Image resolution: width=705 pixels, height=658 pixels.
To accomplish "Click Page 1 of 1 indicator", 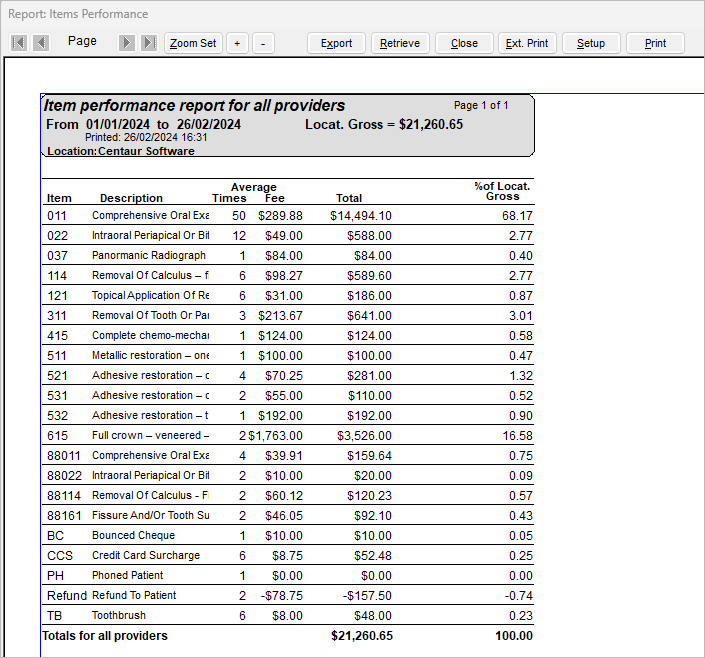I will [481, 105].
